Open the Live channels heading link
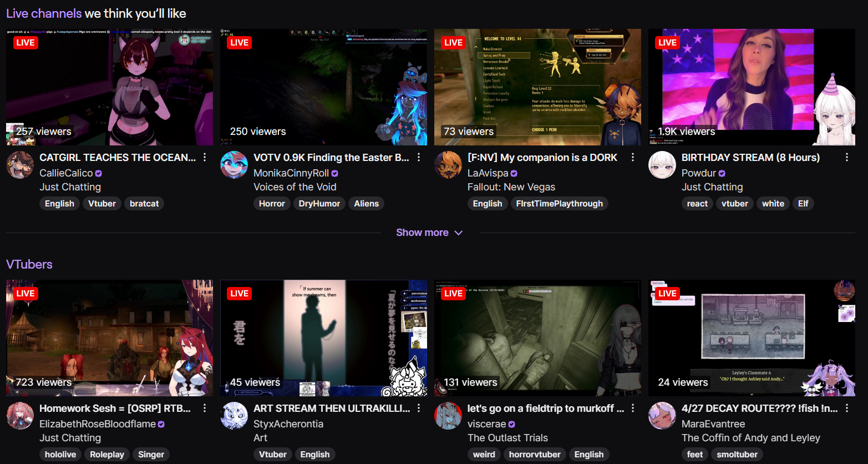This screenshot has width=868, height=464. pyautogui.click(x=44, y=13)
